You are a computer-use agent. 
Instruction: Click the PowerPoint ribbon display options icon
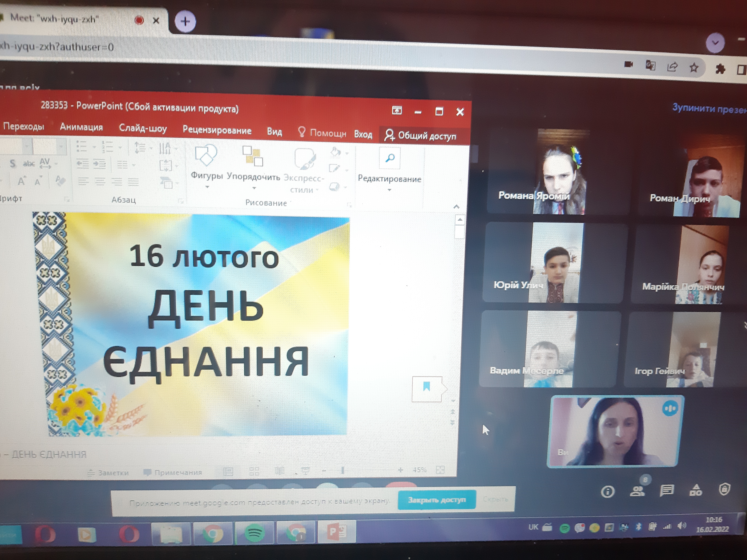[x=397, y=110]
